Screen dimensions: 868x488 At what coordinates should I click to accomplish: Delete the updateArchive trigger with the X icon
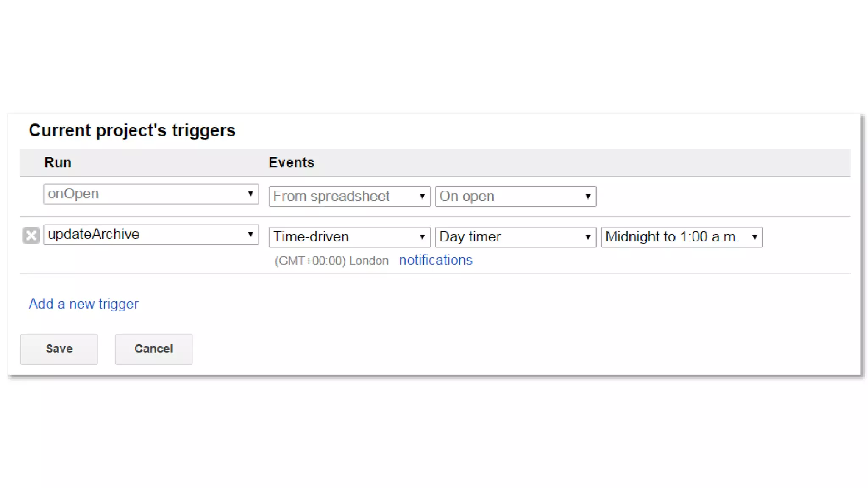31,236
